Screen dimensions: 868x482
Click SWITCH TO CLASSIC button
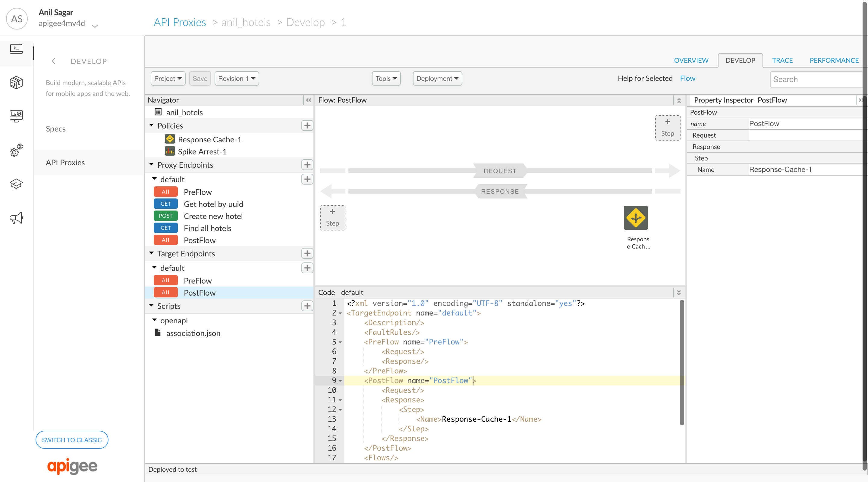click(x=72, y=440)
